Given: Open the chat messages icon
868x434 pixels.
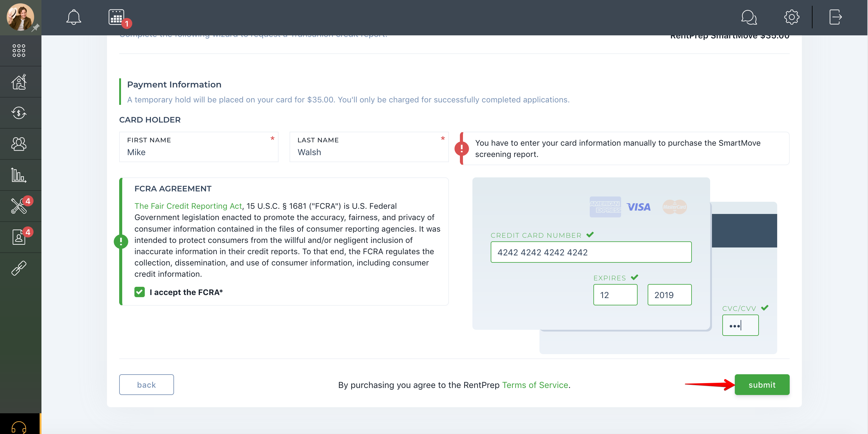Looking at the screenshot, I should [x=749, y=17].
